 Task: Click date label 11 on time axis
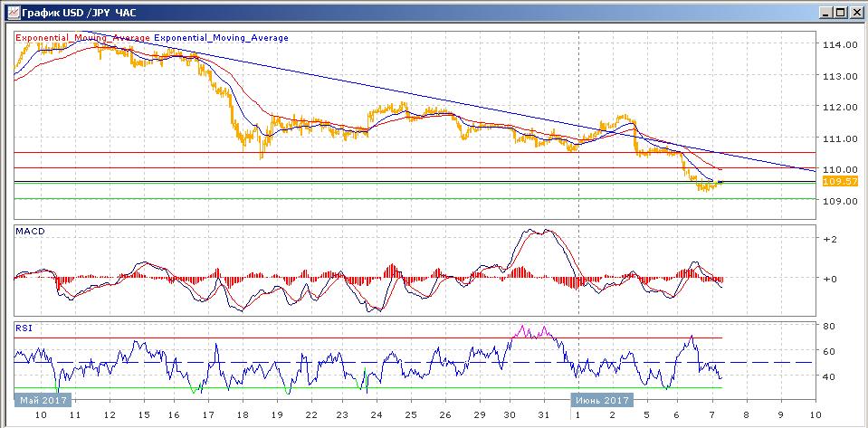[x=75, y=414]
